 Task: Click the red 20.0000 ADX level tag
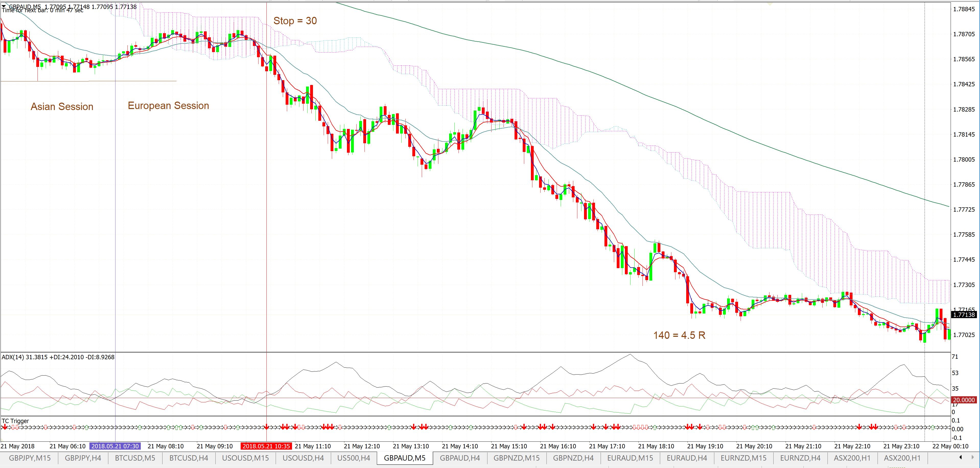click(x=964, y=400)
